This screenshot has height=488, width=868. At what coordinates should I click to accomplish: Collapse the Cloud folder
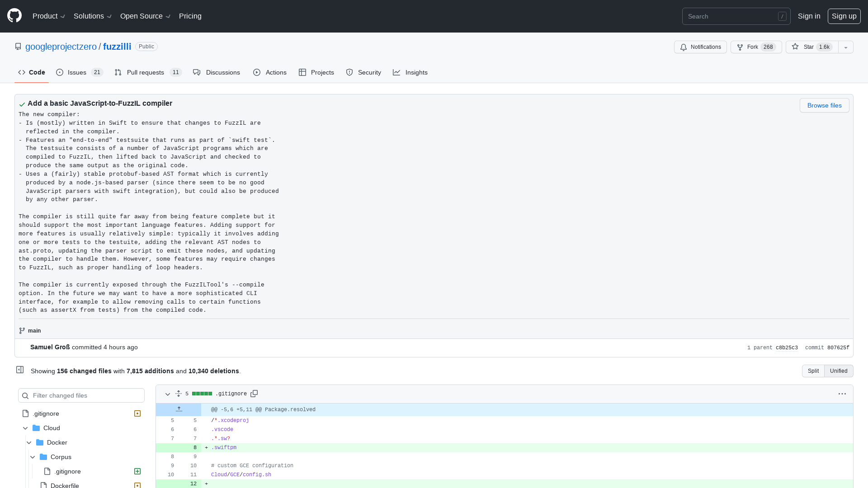(x=25, y=428)
